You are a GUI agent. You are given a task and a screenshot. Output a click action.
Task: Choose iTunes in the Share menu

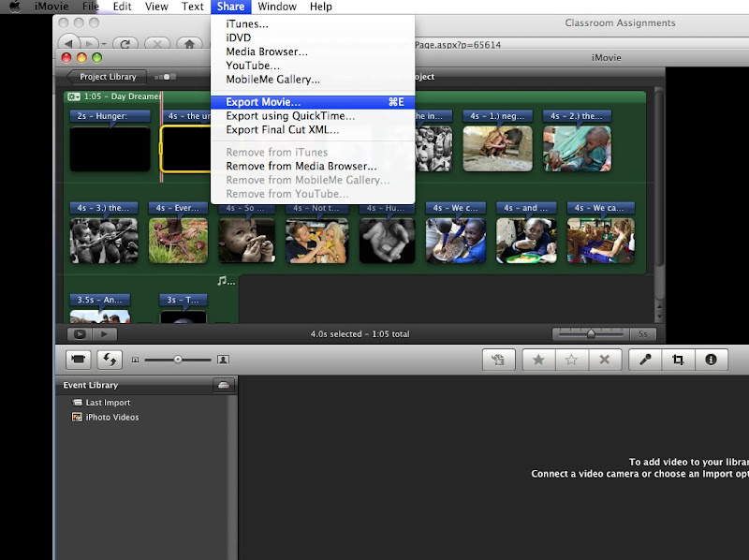(x=313, y=24)
